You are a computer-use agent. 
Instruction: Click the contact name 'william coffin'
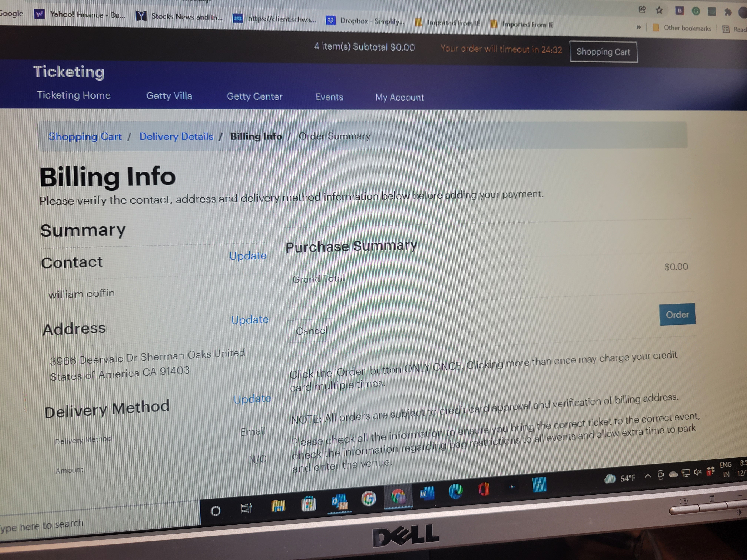81,294
